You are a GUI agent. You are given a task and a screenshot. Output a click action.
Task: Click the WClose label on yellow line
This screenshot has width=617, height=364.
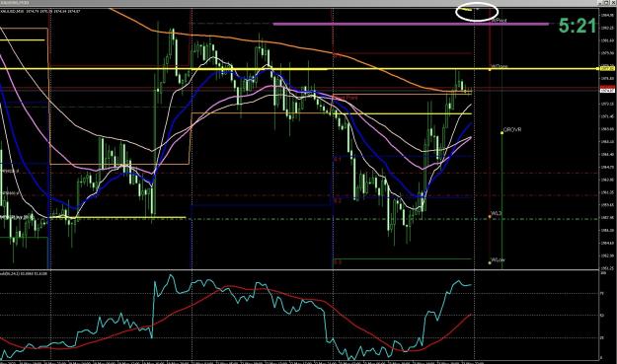click(500, 66)
